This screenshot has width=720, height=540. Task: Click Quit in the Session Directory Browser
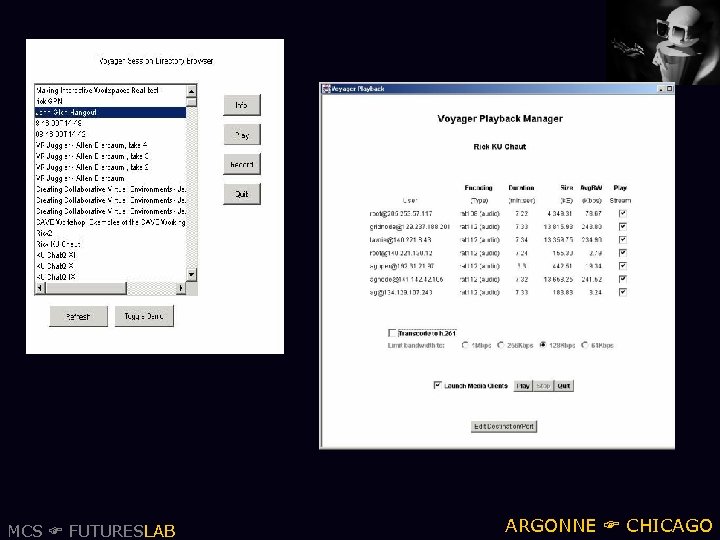pyautogui.click(x=242, y=194)
